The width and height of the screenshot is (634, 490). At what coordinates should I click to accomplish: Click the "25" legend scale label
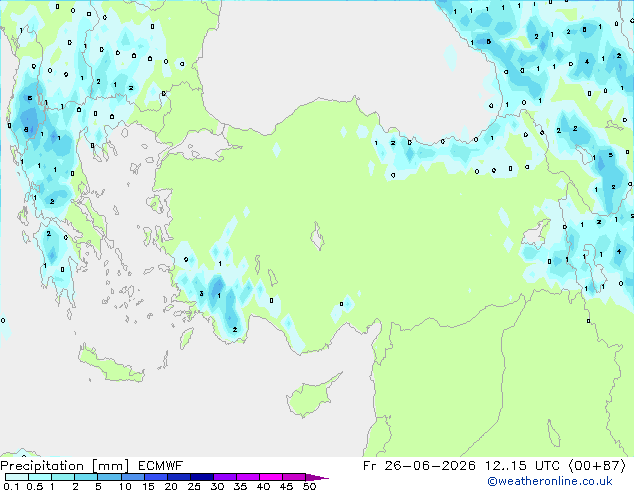(194, 486)
